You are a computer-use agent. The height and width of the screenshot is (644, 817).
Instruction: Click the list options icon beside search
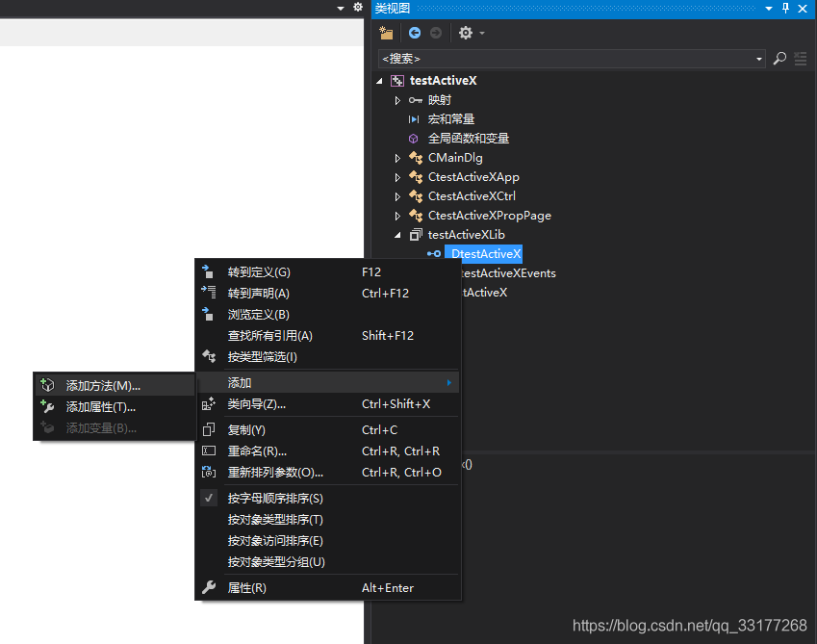(801, 59)
